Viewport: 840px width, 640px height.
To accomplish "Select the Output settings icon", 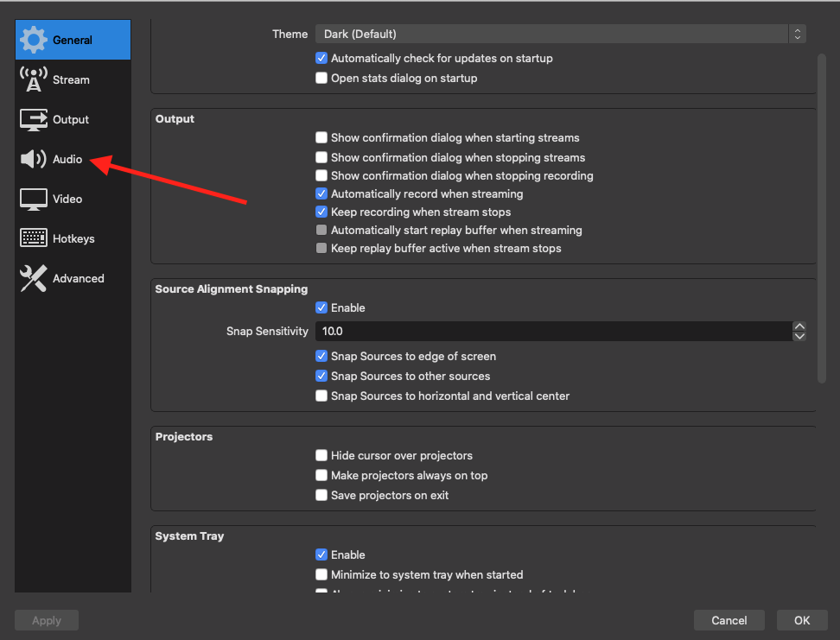I will coord(34,119).
